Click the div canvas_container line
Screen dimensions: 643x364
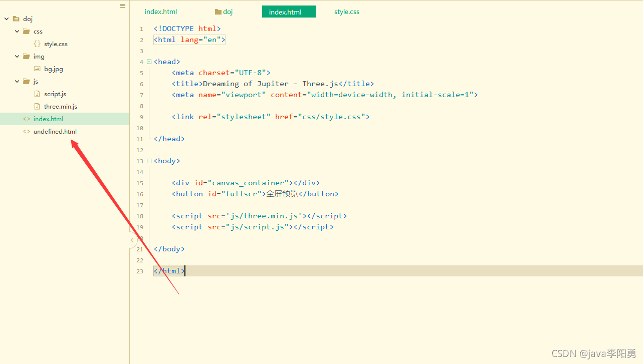(x=246, y=183)
